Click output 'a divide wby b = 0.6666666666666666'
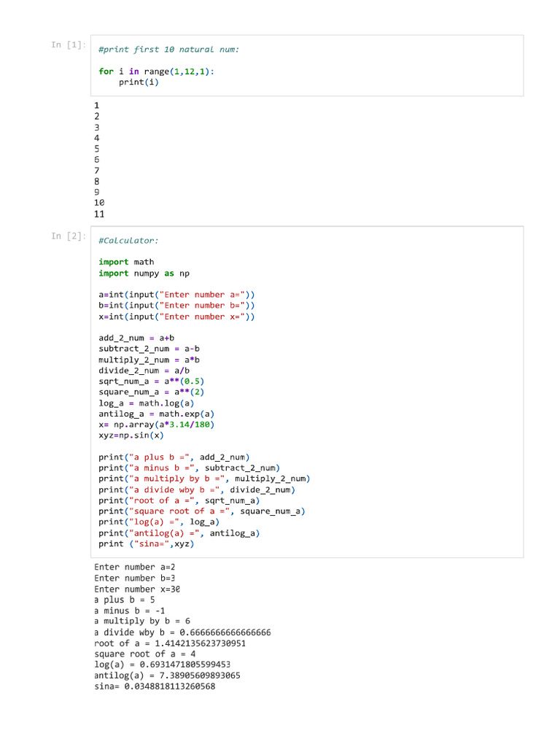The height and width of the screenshot is (747, 560). (182, 632)
